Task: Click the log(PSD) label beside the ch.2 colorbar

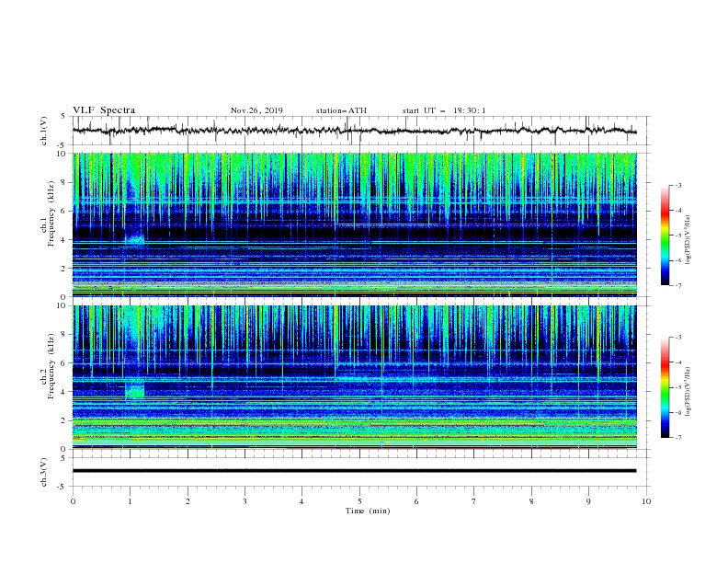Action: point(688,392)
